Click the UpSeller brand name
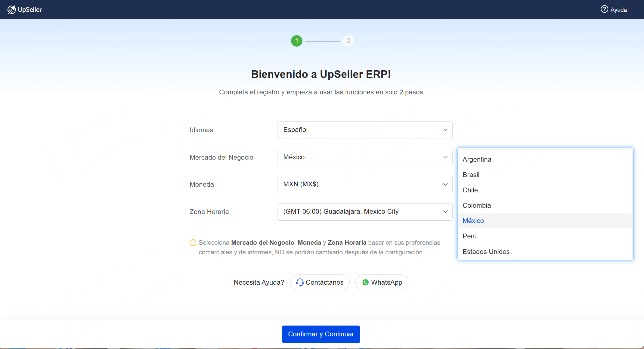644x349 pixels. [x=30, y=10]
